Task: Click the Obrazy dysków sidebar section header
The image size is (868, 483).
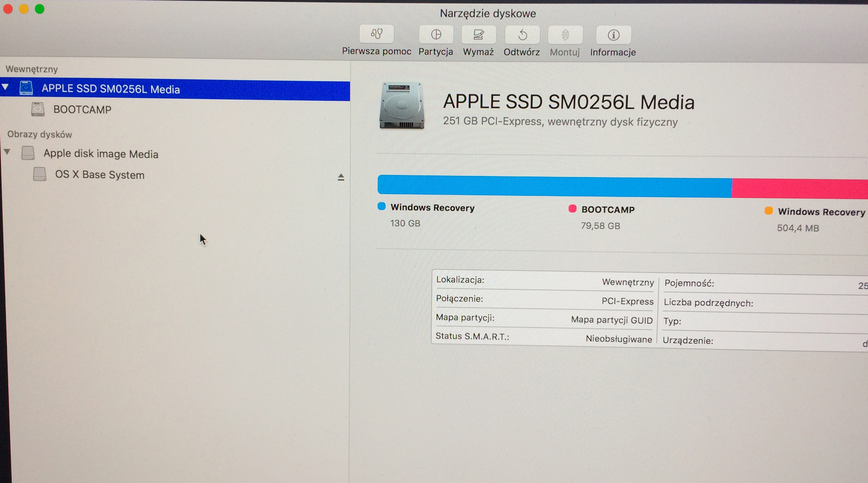Action: pyautogui.click(x=39, y=134)
